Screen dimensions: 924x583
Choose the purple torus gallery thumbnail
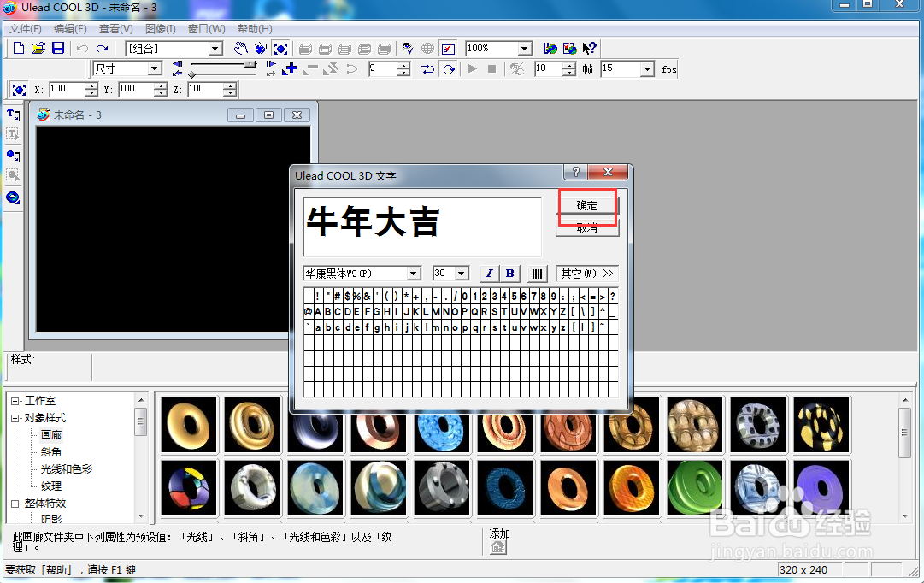(x=821, y=488)
